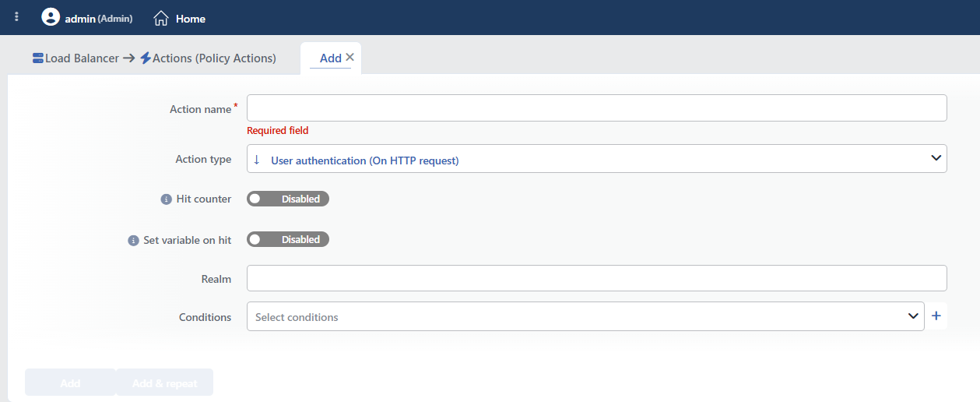Close the Add tab
This screenshot has width=980, height=402.
pos(350,57)
